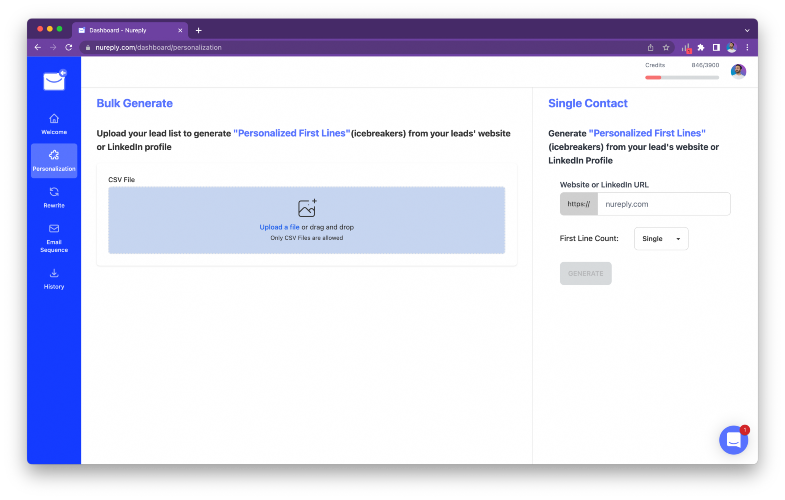
Task: Close the Dashboard - Nureply tab
Action: [180, 31]
